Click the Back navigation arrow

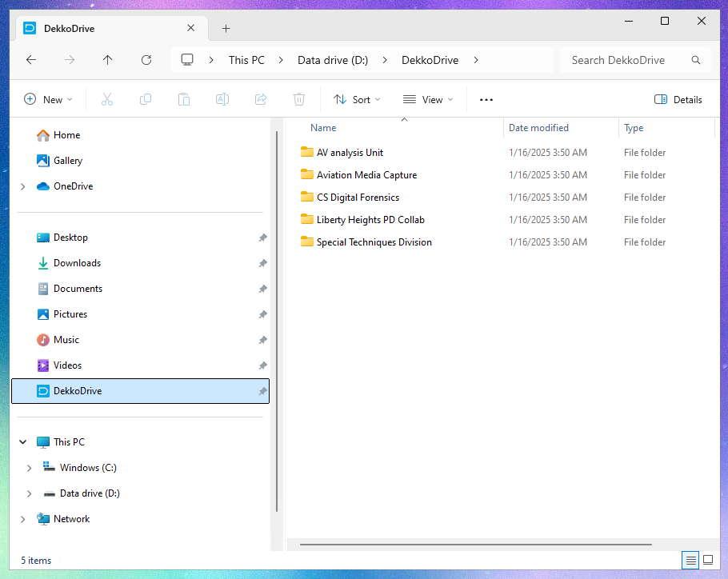(x=31, y=60)
